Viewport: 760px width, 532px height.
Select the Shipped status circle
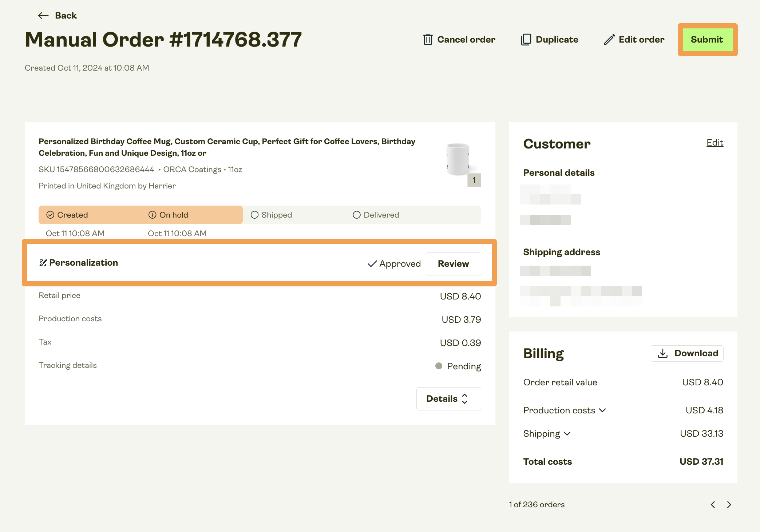(254, 215)
